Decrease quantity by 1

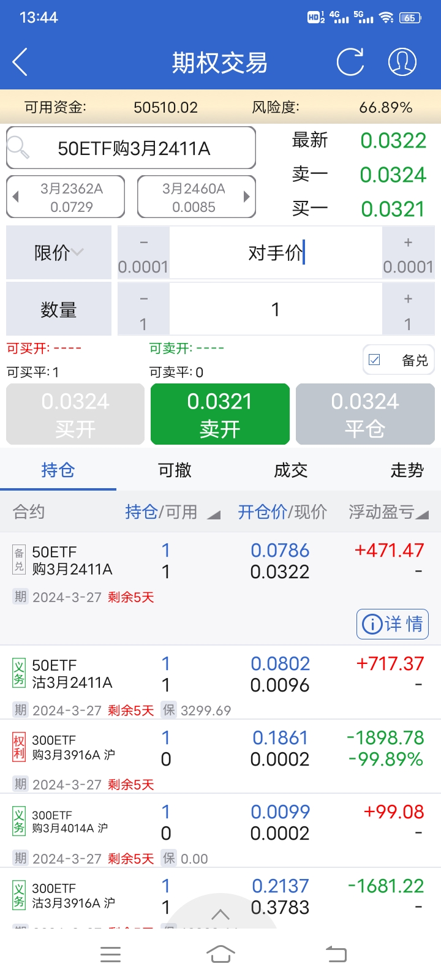tap(143, 309)
